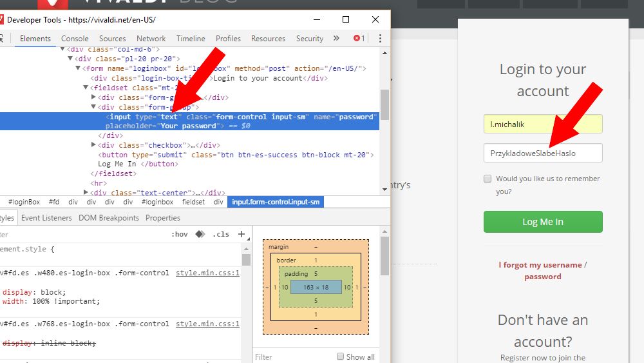Click the red error count indicator
Screen dimensions: 644x363
pos(359,38)
